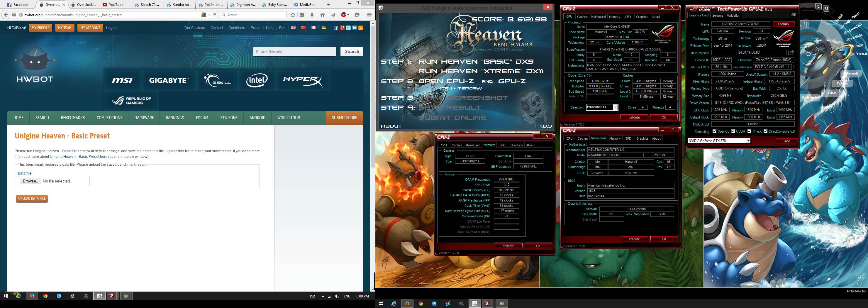This screenshot has width=868, height=308.
Task: Click the SUBMIT SCORE button
Action: [x=344, y=118]
